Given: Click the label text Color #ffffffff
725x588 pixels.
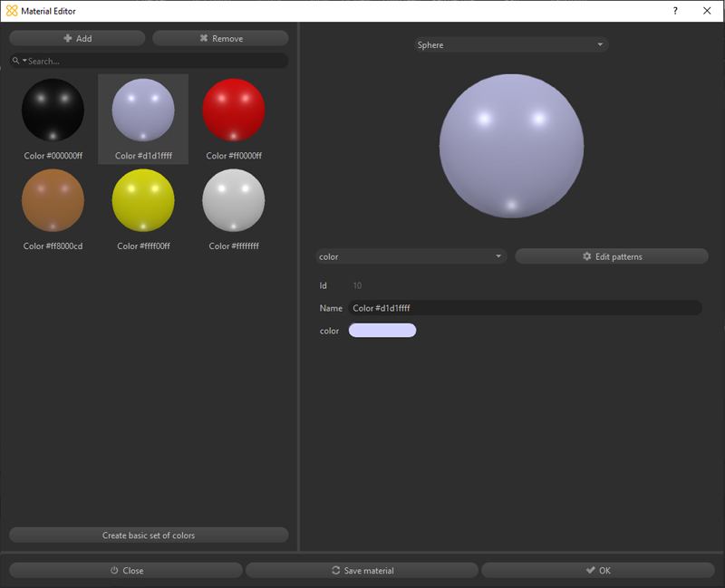Looking at the screenshot, I should tap(234, 246).
